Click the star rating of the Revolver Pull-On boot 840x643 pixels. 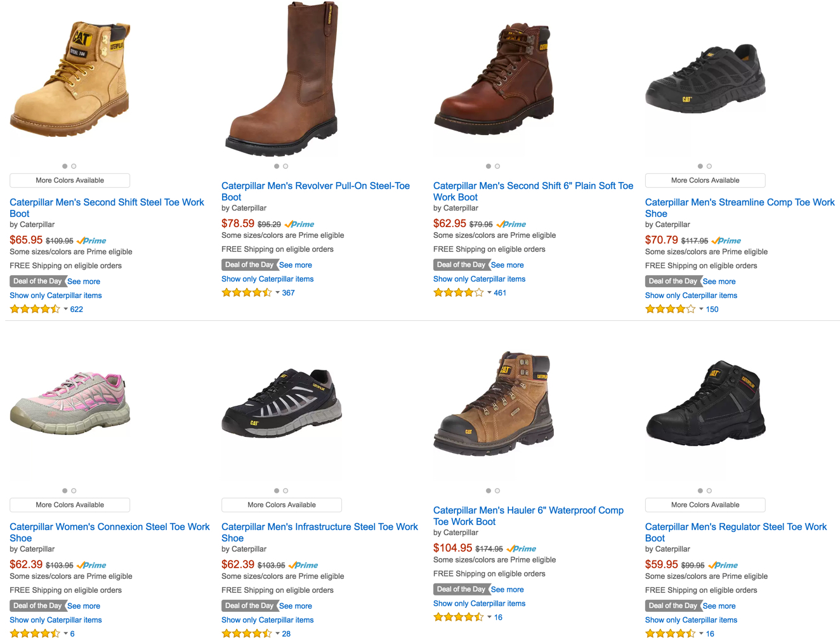[247, 292]
